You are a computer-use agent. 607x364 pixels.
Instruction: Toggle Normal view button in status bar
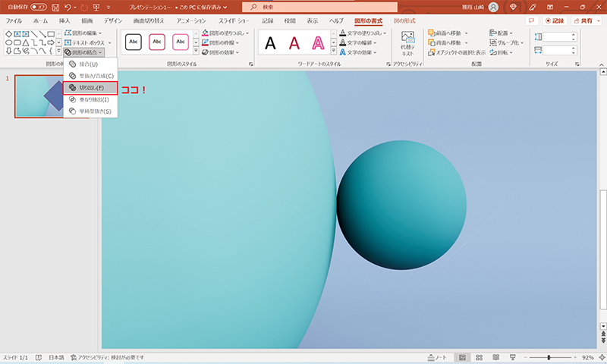(x=461, y=357)
